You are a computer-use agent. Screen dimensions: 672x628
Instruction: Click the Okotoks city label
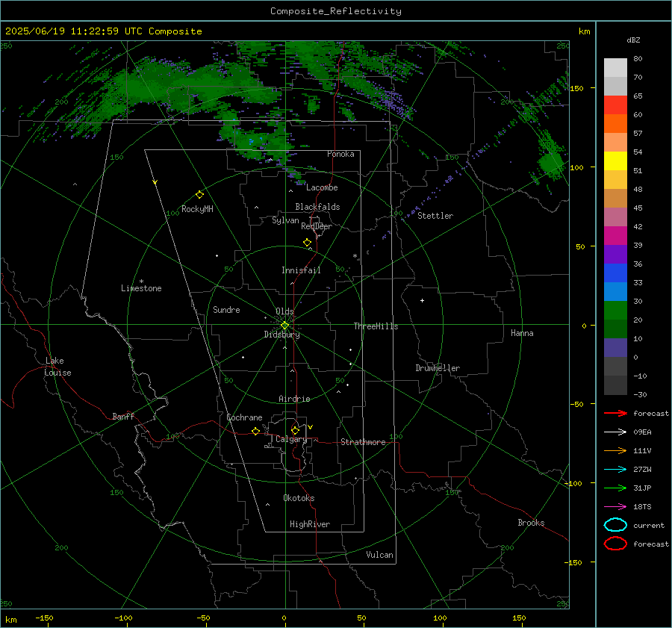click(299, 498)
